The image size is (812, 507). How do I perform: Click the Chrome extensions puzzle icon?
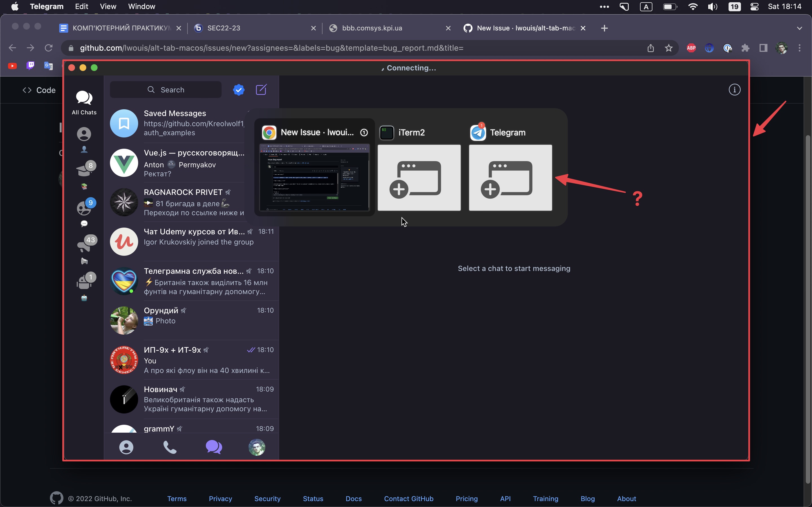coord(745,48)
